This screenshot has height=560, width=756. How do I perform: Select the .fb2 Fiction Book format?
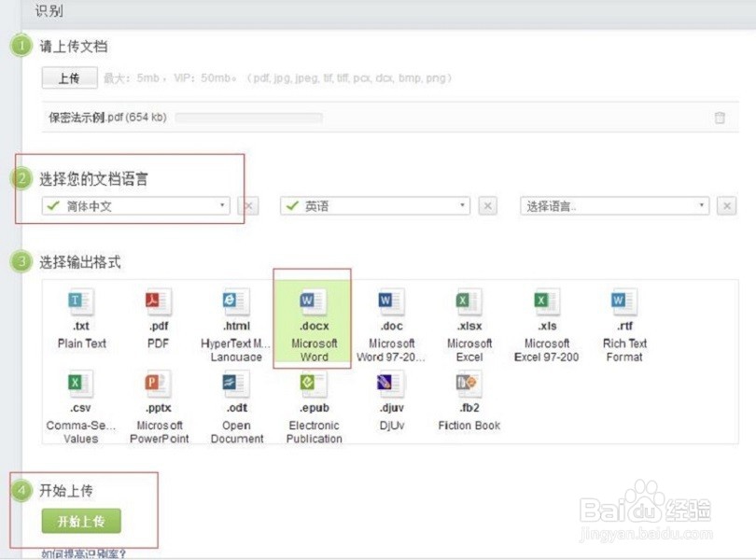[469, 401]
